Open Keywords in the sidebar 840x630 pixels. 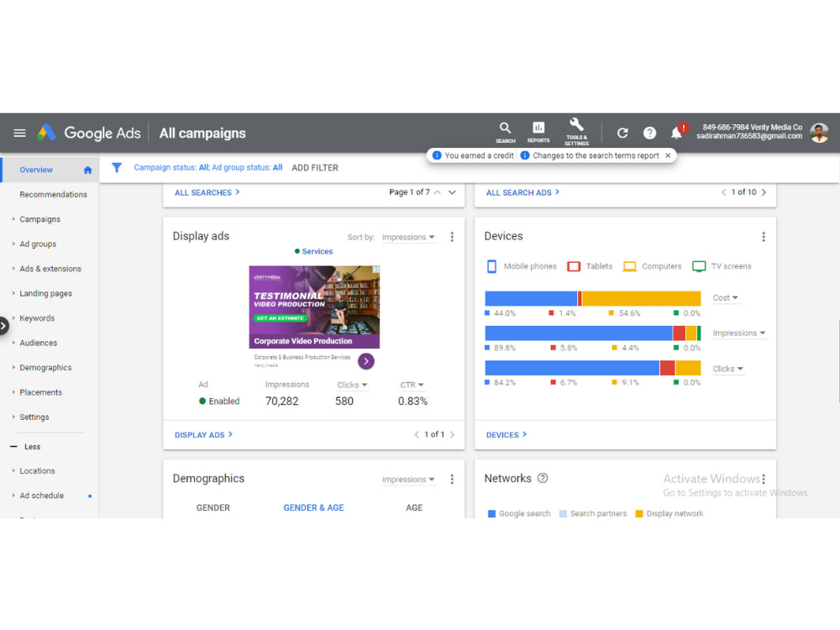click(37, 318)
